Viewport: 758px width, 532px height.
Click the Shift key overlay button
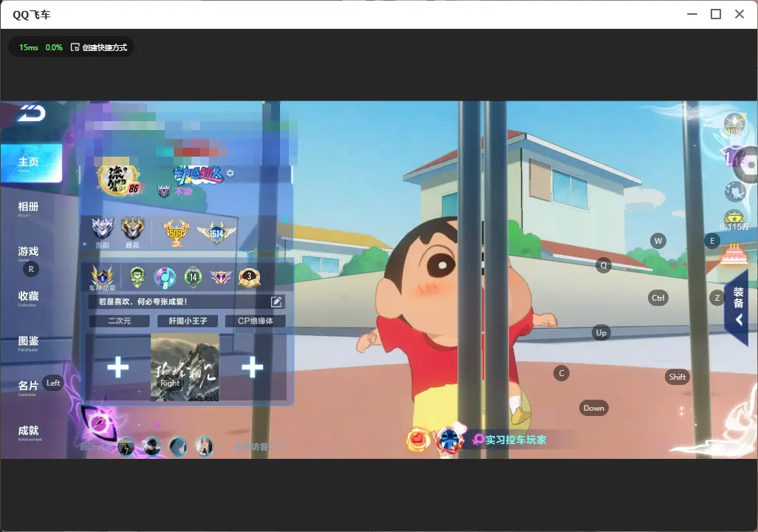coord(677,378)
